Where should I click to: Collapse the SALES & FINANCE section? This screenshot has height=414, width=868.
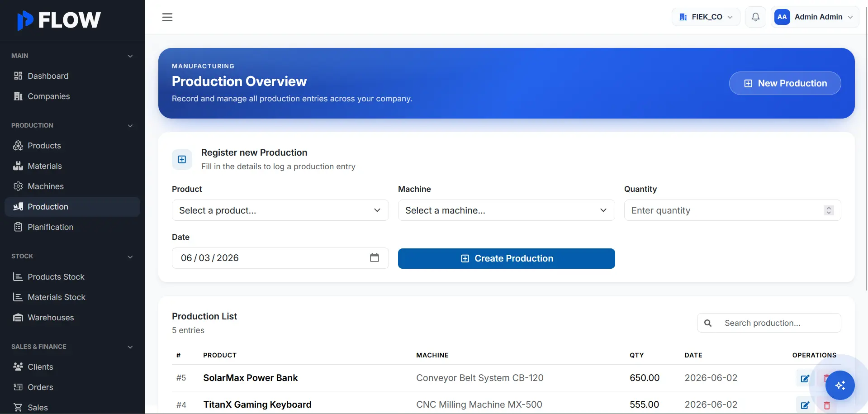coord(130,347)
